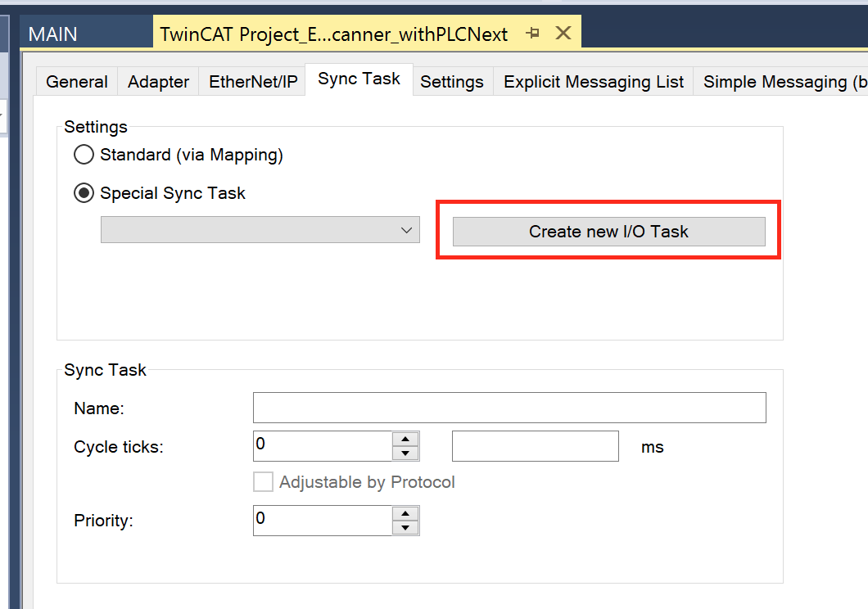Open the General tab

point(77,82)
